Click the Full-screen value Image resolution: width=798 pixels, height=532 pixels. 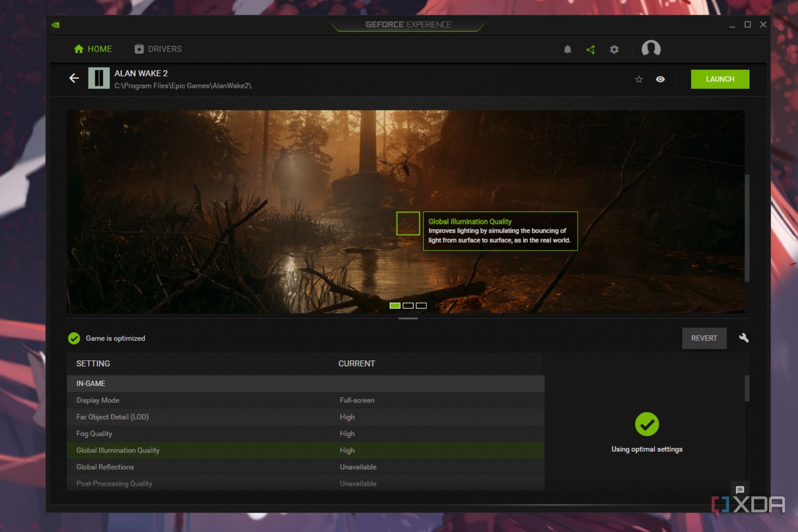pos(357,400)
